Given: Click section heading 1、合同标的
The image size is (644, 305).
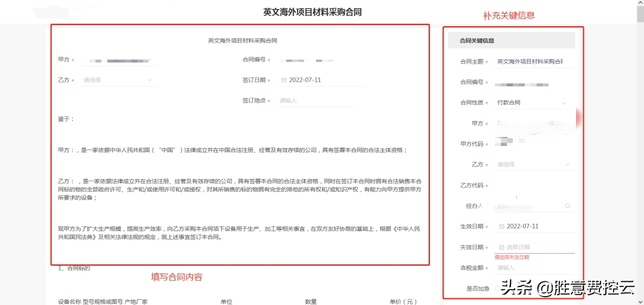Looking at the screenshot, I should (x=74, y=269).
